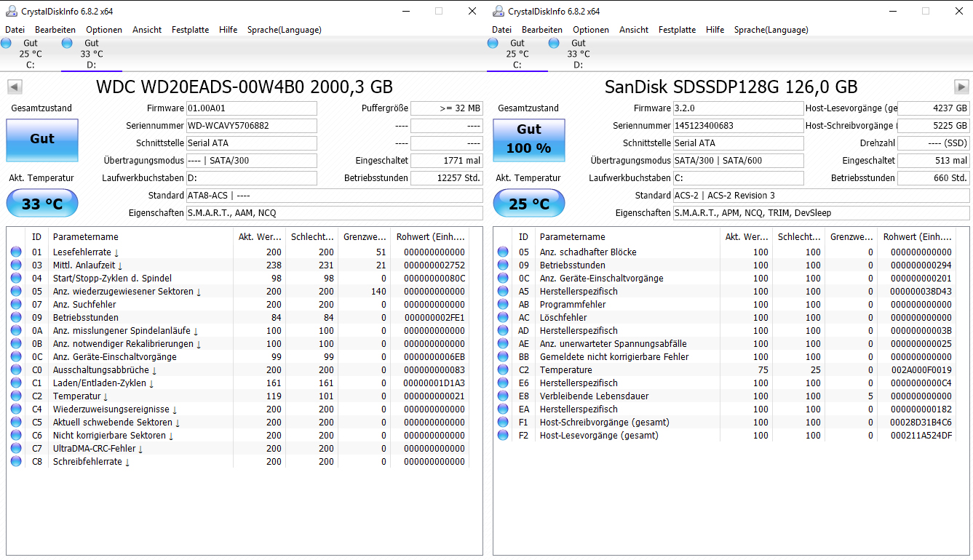The image size is (973, 560).
Task: Click Betriebsstunden field 12257 Std.
Action: click(x=447, y=178)
